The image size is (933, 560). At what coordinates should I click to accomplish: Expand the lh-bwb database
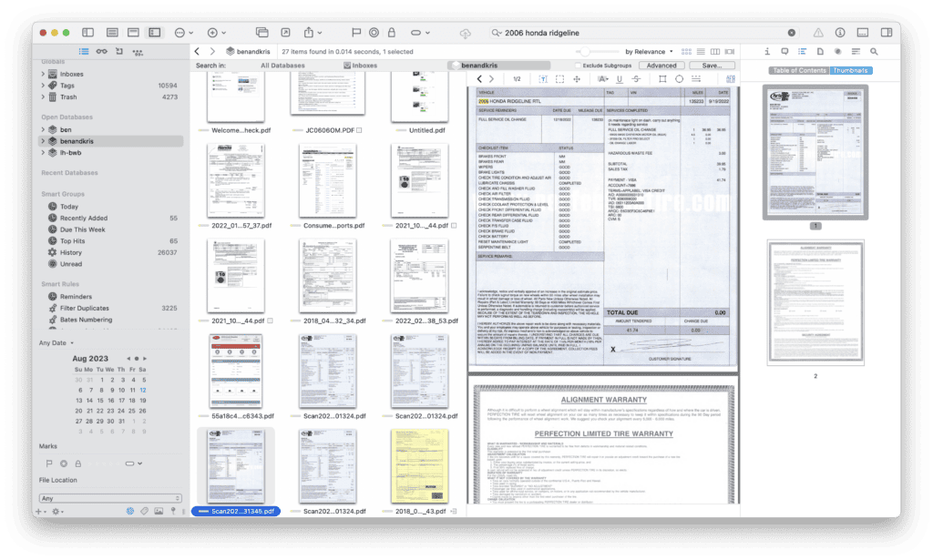coord(43,153)
